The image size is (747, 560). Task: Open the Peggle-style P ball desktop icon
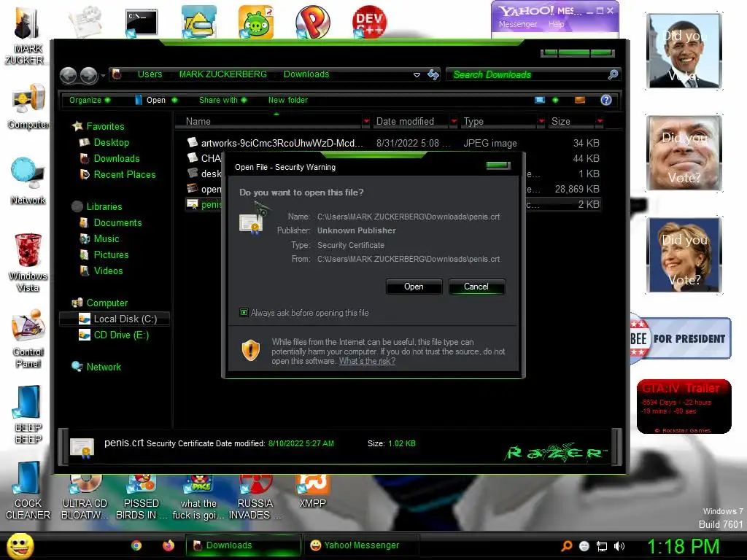(x=312, y=22)
